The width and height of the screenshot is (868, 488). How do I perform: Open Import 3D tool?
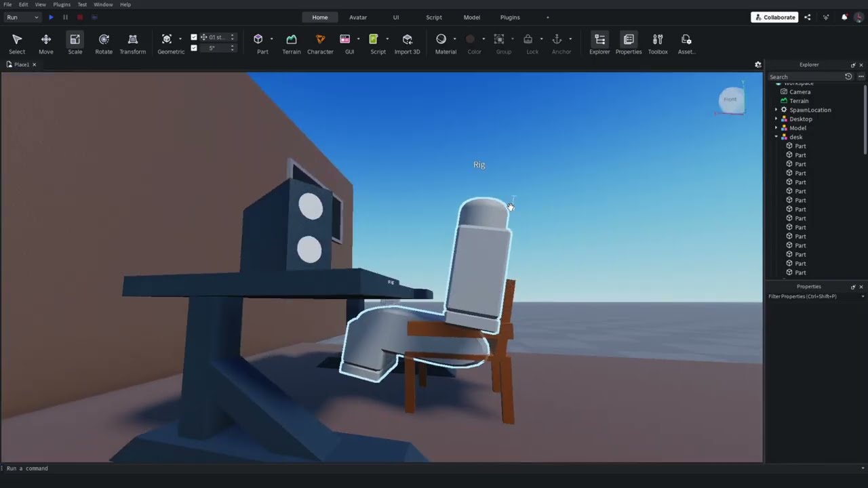pos(407,44)
